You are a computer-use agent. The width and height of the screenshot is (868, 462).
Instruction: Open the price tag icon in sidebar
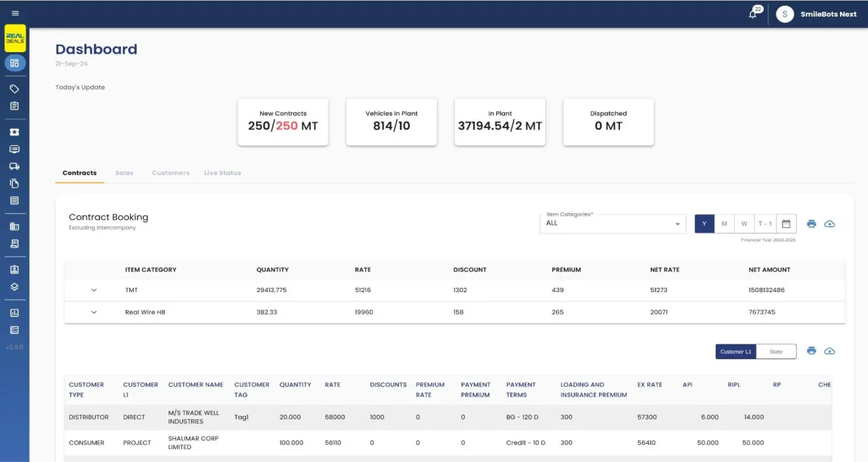point(14,89)
